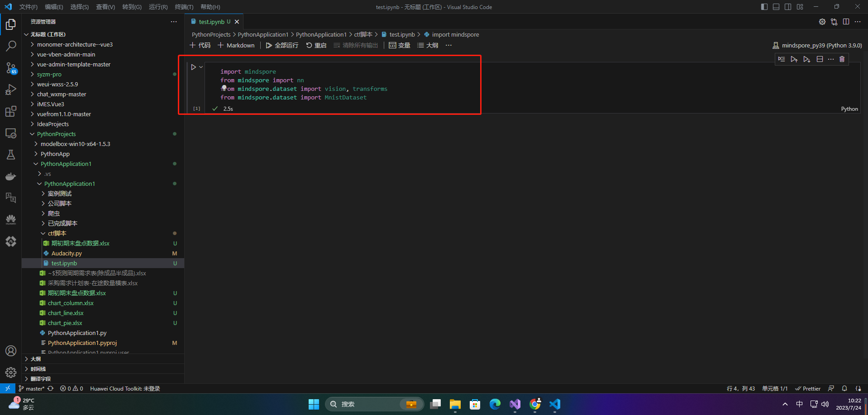Close the test.ipynb tab

pyautogui.click(x=237, y=22)
